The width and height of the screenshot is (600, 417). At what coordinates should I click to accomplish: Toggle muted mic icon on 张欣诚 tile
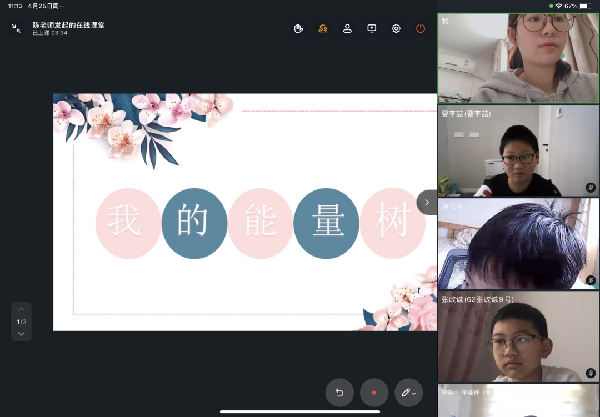click(x=590, y=373)
